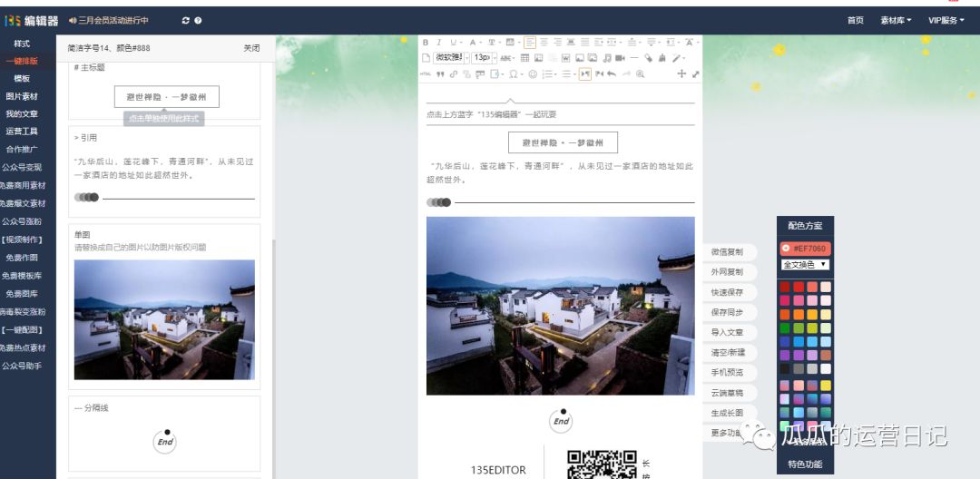Image resolution: width=980 pixels, height=479 pixels.
Task: Select center text alignment
Action: [x=544, y=43]
